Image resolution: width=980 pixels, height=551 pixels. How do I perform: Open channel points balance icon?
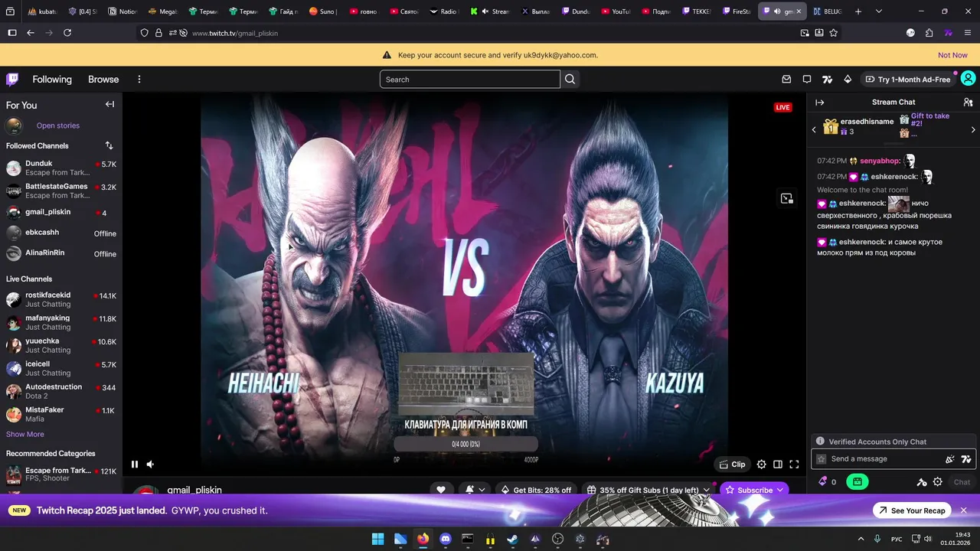tap(827, 482)
